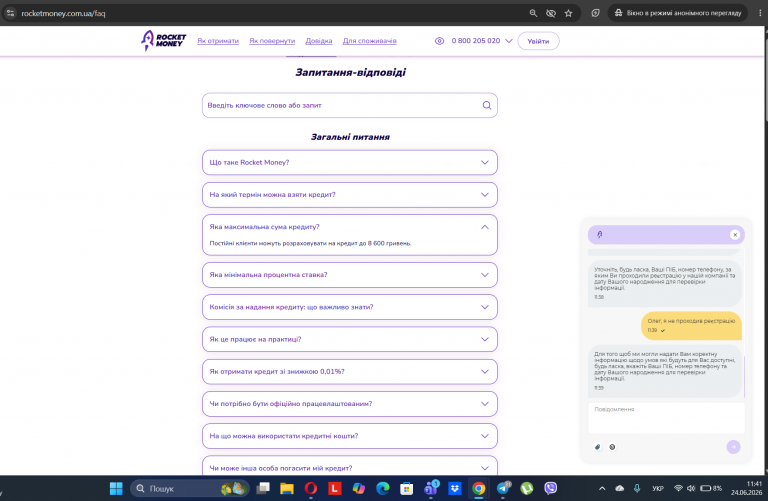Screen dimensions: 768x501
Task: Open Viber from the taskbar
Action: (551, 488)
